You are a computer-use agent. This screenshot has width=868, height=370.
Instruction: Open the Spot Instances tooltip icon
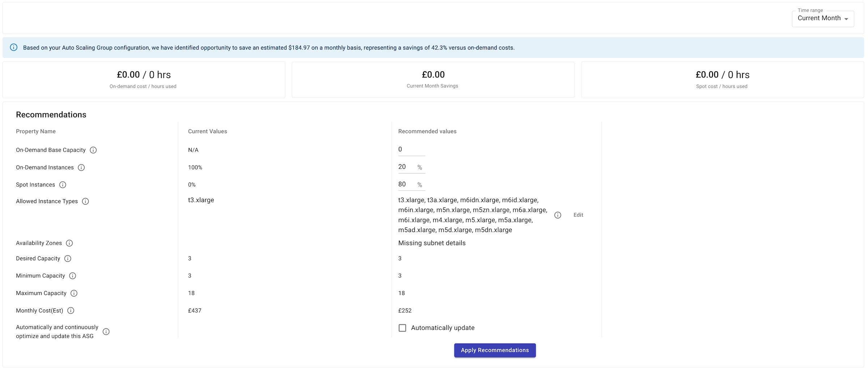63,185
